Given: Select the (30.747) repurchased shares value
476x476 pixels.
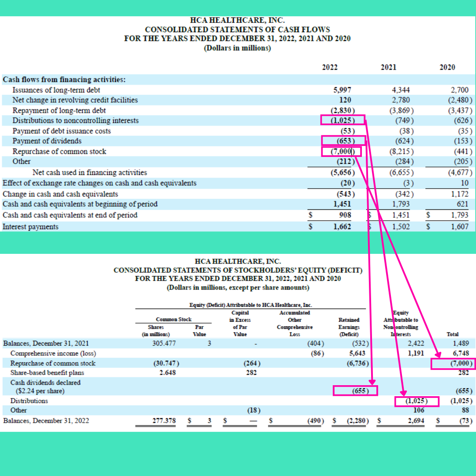Looking at the screenshot, I should coord(166,363).
